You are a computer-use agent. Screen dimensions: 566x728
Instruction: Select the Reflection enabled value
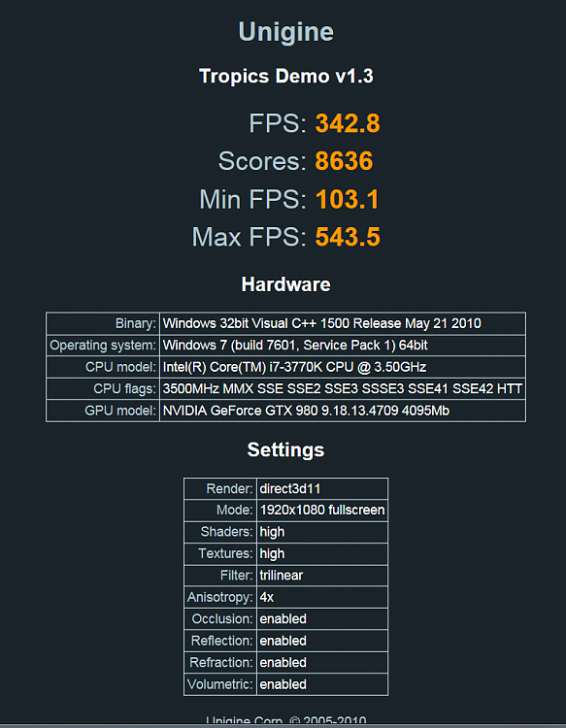[x=283, y=642]
